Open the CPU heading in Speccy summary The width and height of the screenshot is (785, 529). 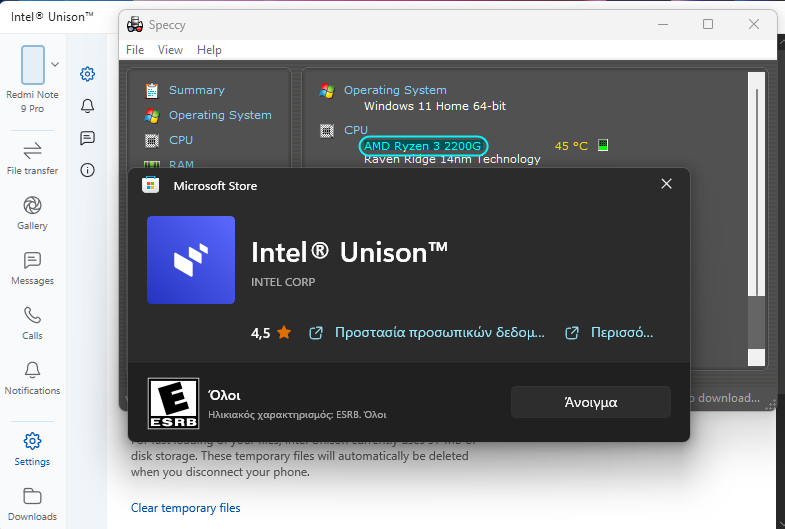point(356,130)
